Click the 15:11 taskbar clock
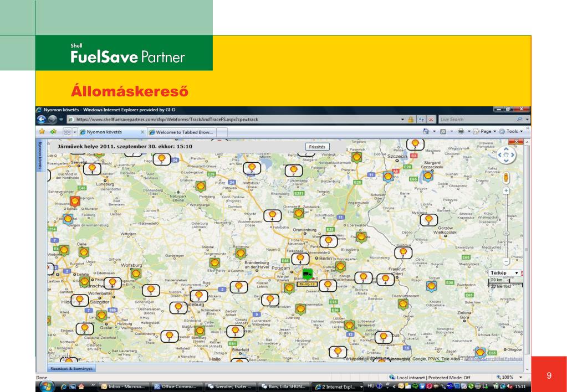The height and width of the screenshot is (392, 567). click(x=520, y=386)
